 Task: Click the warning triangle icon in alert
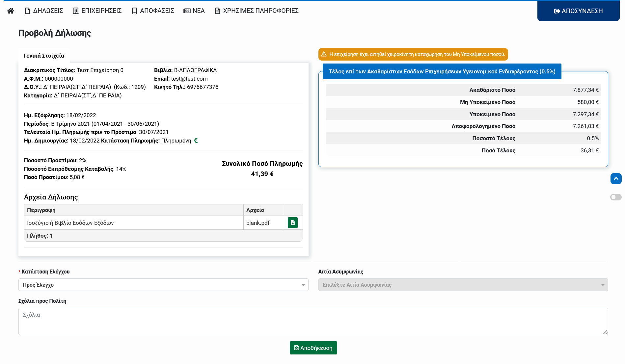tap(324, 54)
